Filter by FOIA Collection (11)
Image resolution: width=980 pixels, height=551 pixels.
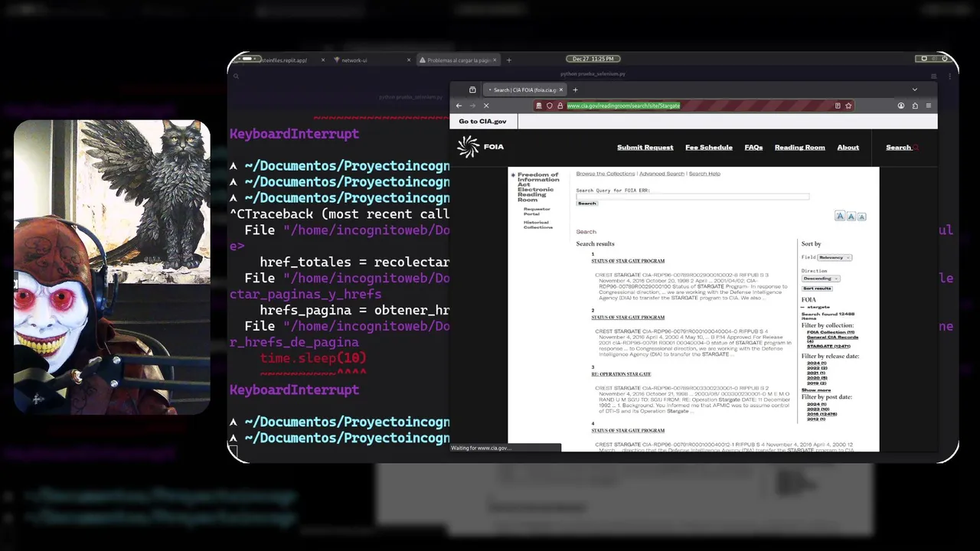pos(830,332)
